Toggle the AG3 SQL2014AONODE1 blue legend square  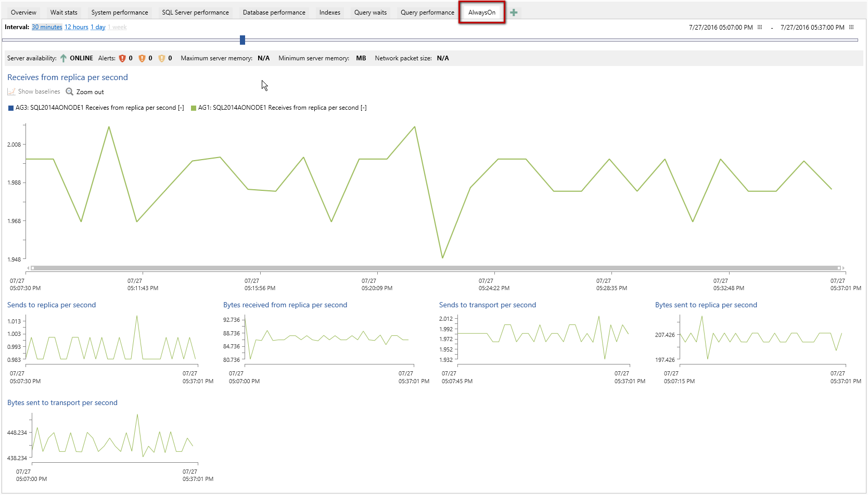tap(10, 108)
